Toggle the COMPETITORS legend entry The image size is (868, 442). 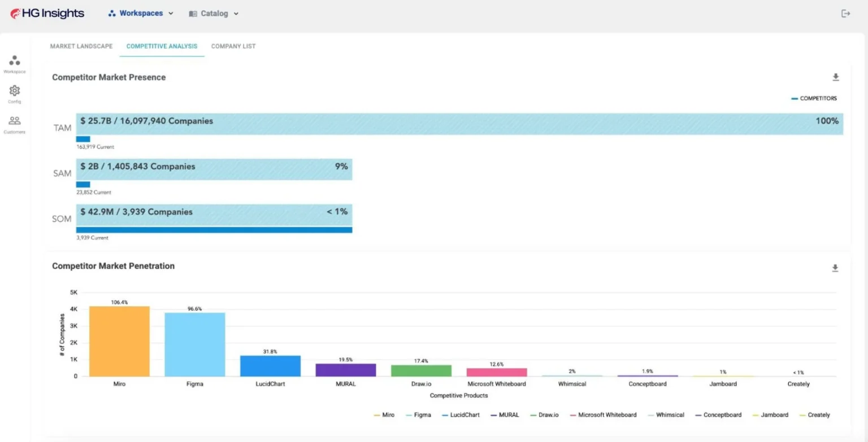point(814,98)
